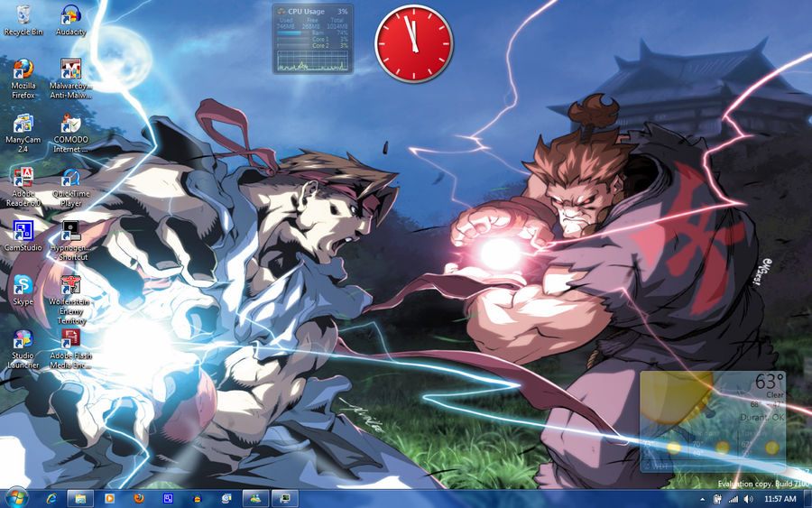Open the Mozilla Firefox desktop shortcut
Image resolution: width=812 pixels, height=508 pixels.
(x=23, y=79)
